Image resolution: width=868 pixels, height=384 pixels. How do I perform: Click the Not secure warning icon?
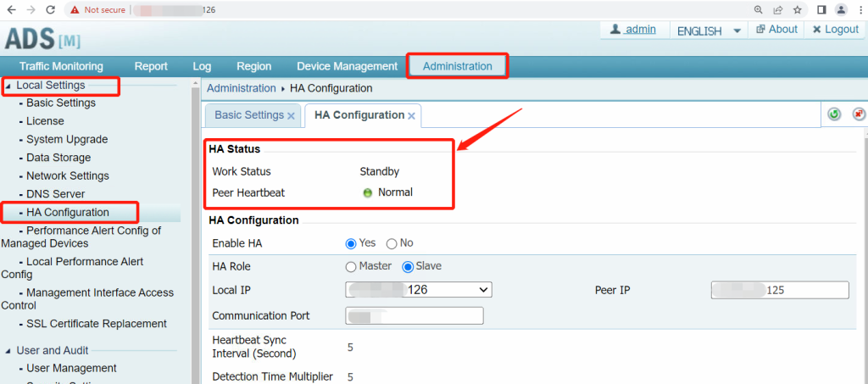coord(75,10)
